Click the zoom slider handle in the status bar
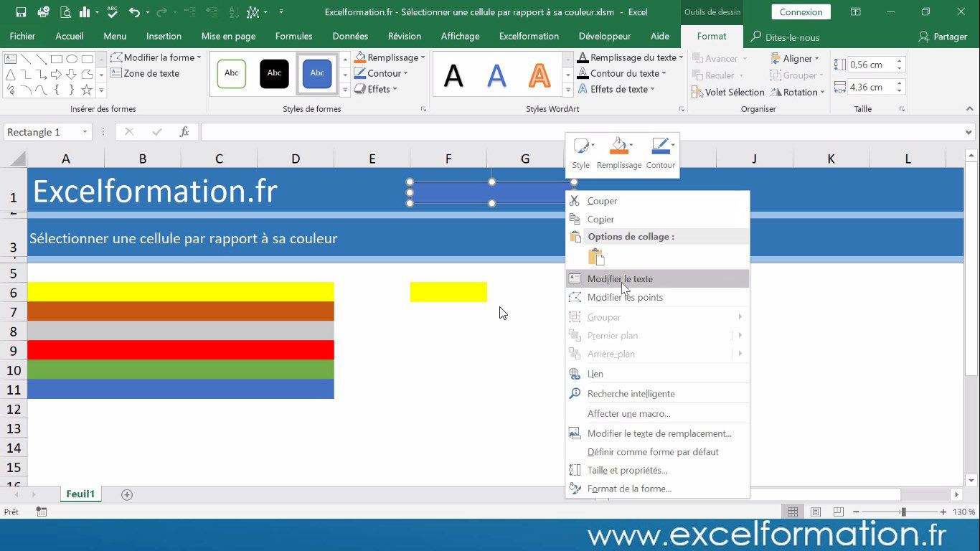Viewport: 980px width, 551px height. click(x=903, y=512)
